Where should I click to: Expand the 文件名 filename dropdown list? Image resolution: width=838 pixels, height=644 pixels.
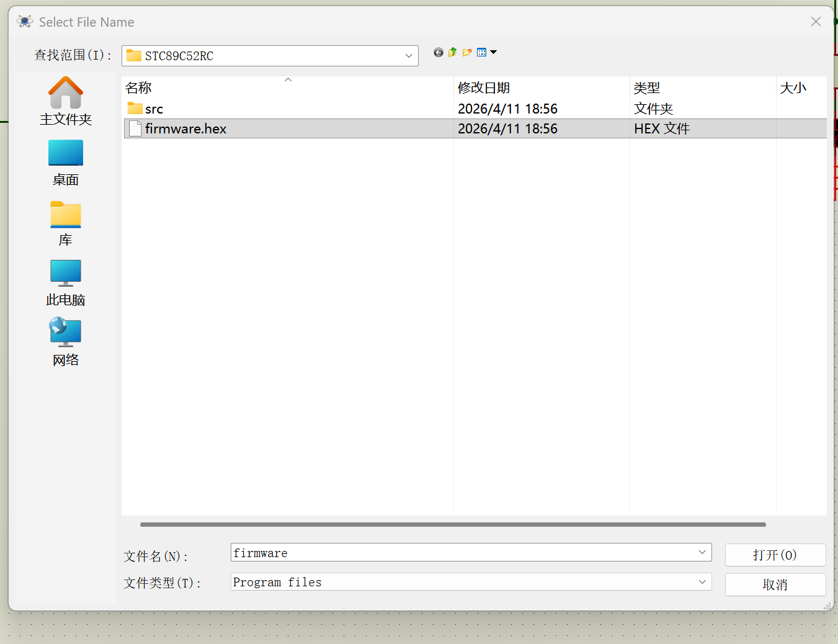[x=702, y=552]
